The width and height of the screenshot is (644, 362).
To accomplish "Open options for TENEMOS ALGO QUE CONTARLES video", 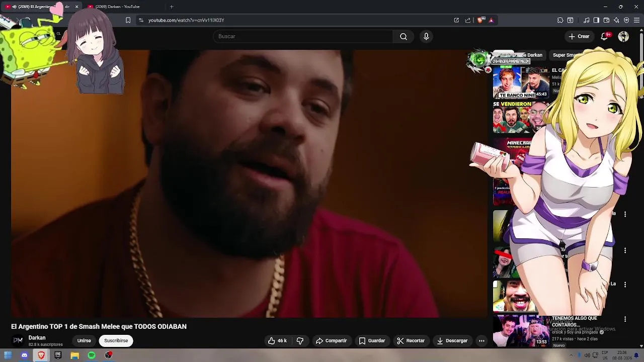I will tap(625, 319).
